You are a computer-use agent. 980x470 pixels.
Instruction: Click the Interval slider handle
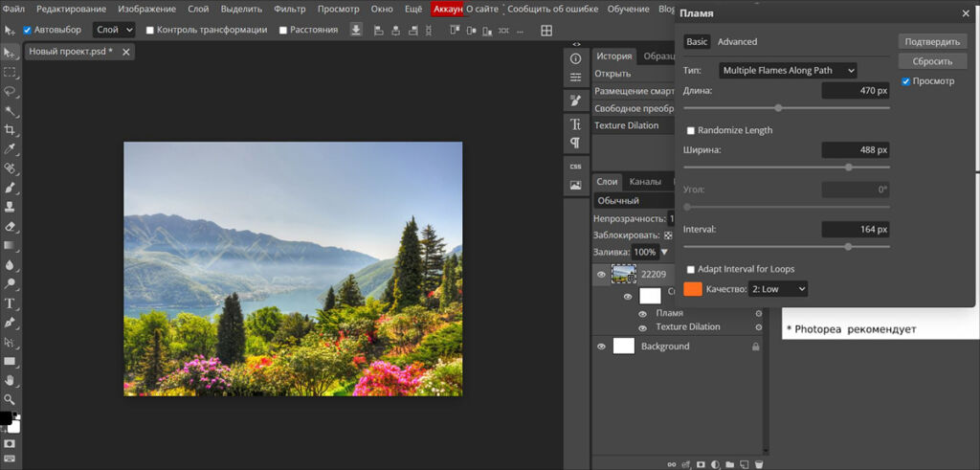click(x=848, y=247)
